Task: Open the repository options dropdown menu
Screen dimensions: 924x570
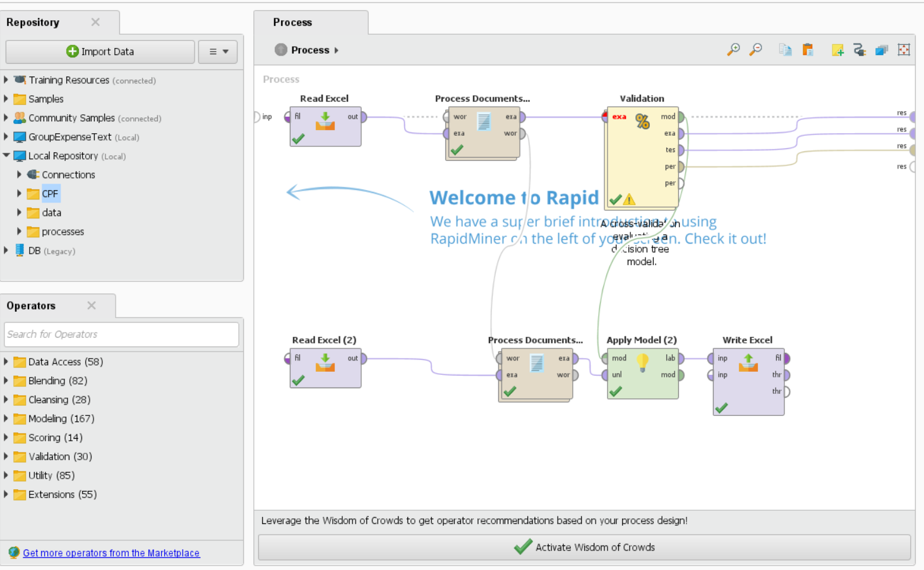Action: tap(219, 52)
